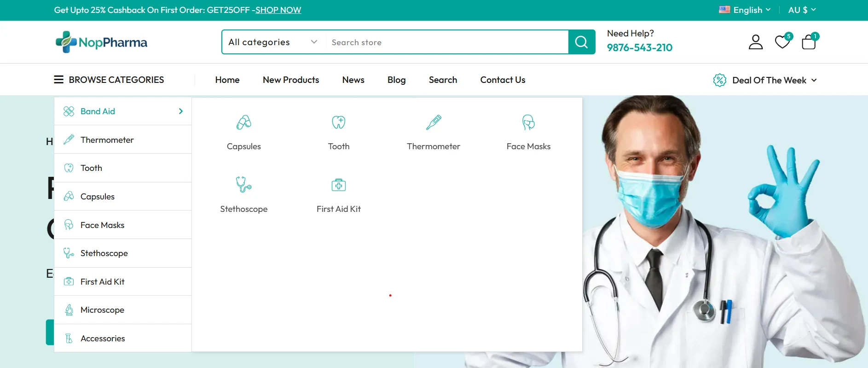Open the Contact Us menu item

tap(503, 80)
